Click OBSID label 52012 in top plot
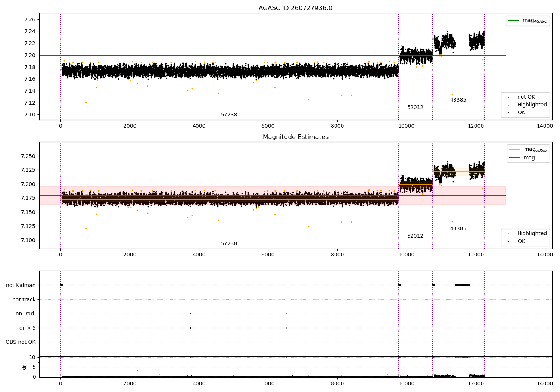 click(x=415, y=108)
